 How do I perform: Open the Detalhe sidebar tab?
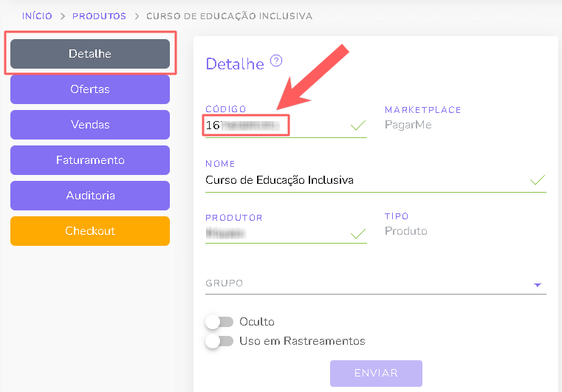coord(90,54)
